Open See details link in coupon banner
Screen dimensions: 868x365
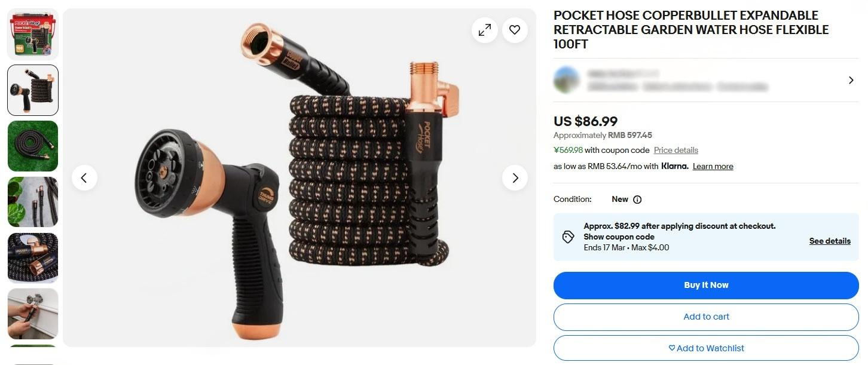[x=830, y=241]
